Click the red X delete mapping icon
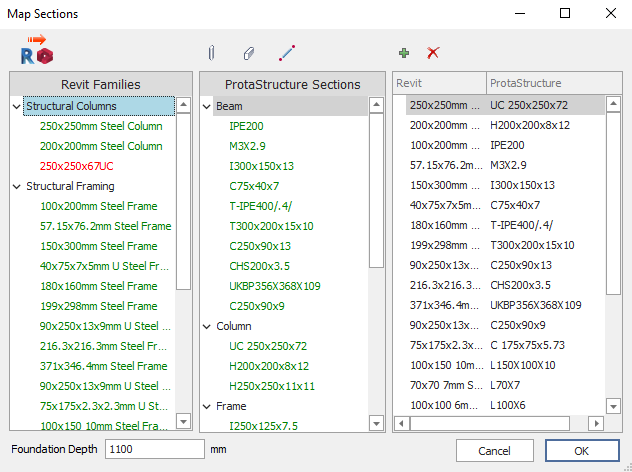 point(433,52)
